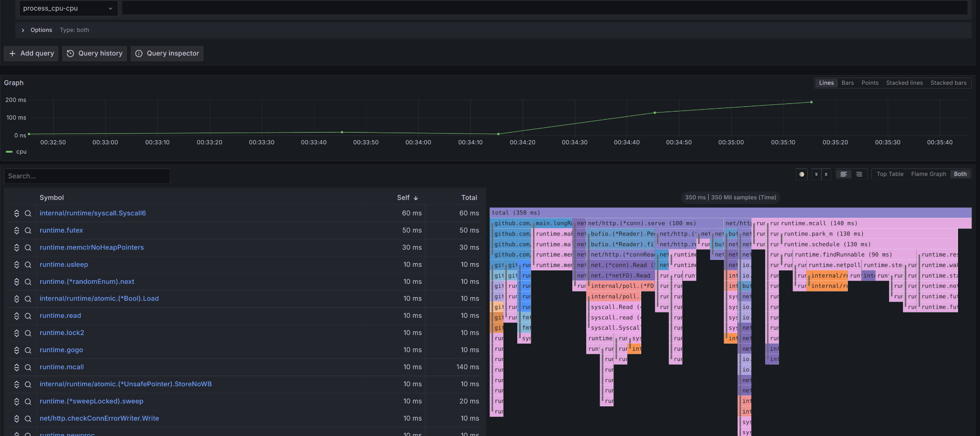980x436 pixels.
Task: Set flame graph text alignment to right
Action: tap(859, 174)
